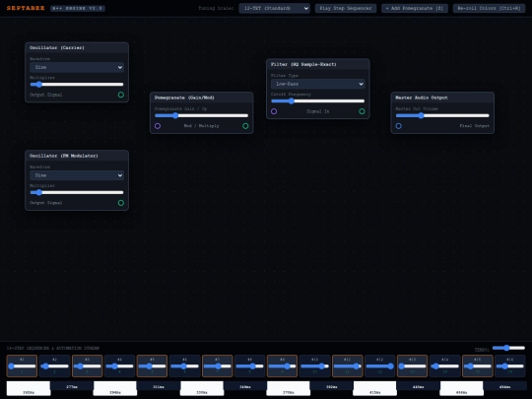Viewport: 532px width, 399px height.
Task: Click the Add Pomegranate button
Action: coord(415,8)
